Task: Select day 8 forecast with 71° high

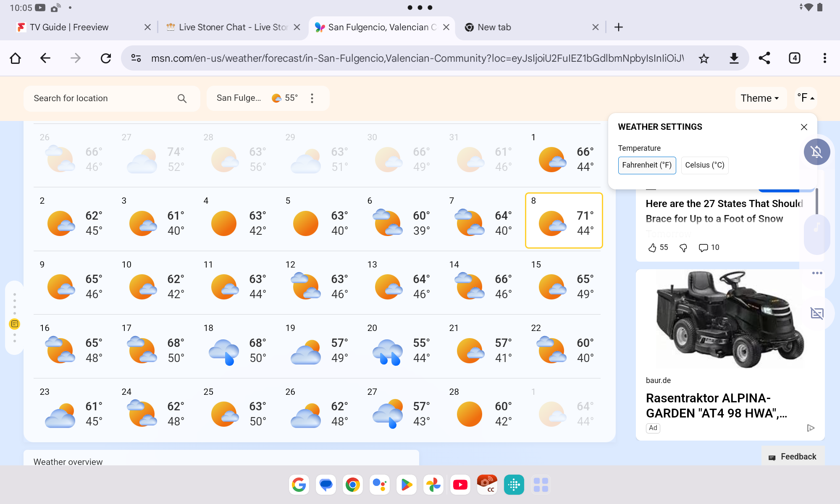Action: 564,220
